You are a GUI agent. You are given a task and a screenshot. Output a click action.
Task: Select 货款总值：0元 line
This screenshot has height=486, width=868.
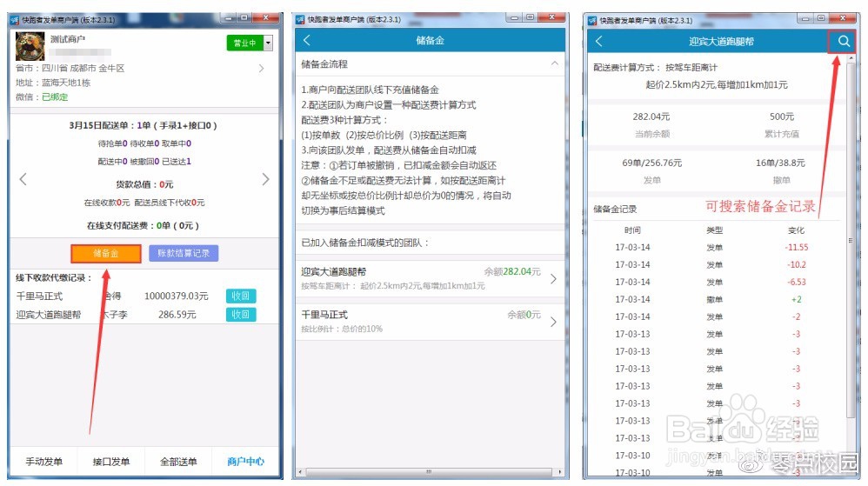tap(144, 184)
